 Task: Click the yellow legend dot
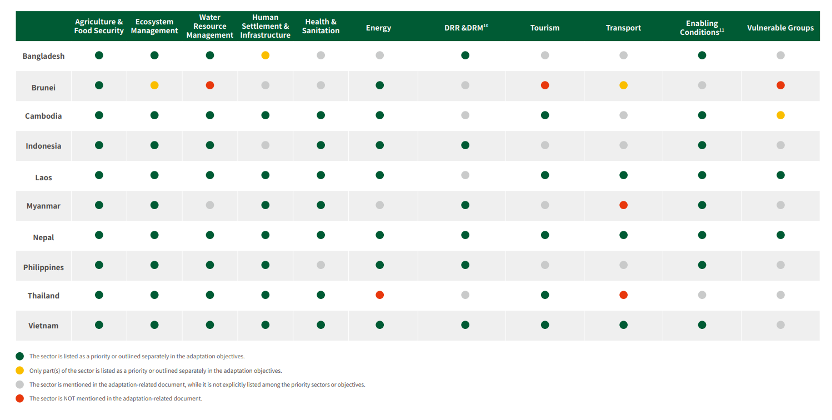[x=20, y=370]
